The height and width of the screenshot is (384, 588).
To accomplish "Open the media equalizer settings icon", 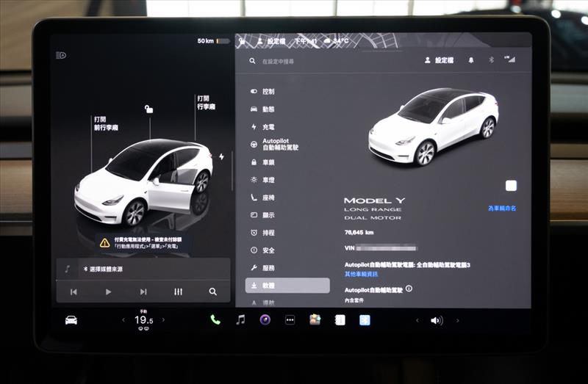I will point(178,291).
